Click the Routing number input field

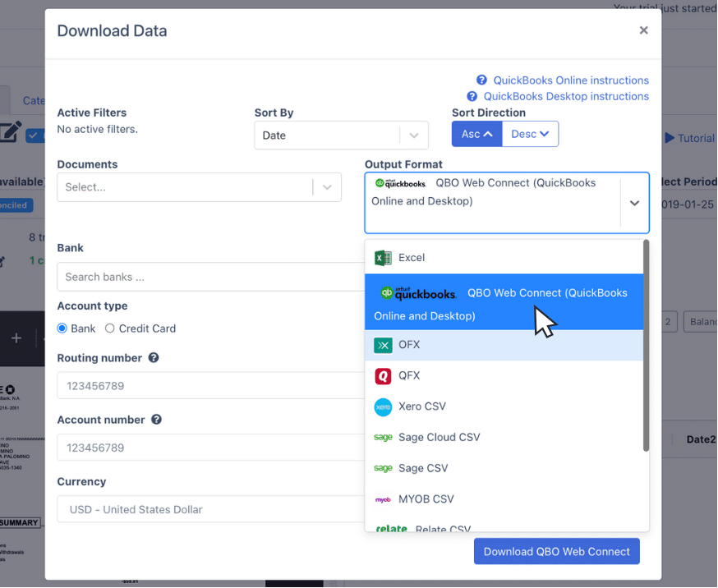210,386
